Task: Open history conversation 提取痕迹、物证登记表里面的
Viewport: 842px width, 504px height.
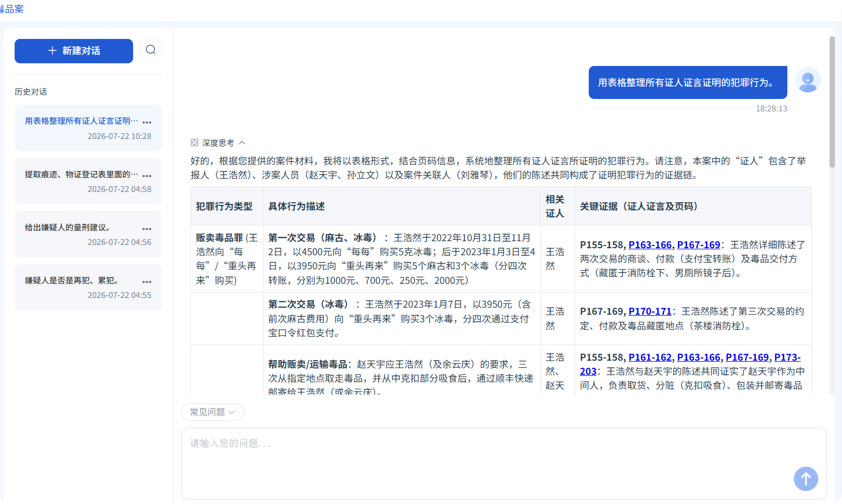Action: point(88,181)
